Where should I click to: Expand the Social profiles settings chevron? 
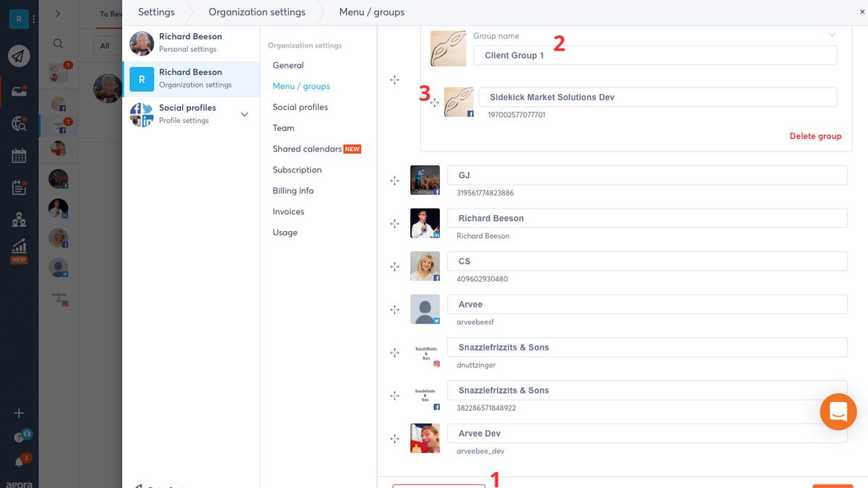pos(244,114)
